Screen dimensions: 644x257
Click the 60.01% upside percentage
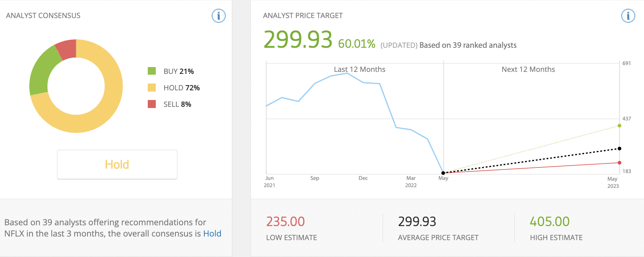click(x=357, y=44)
